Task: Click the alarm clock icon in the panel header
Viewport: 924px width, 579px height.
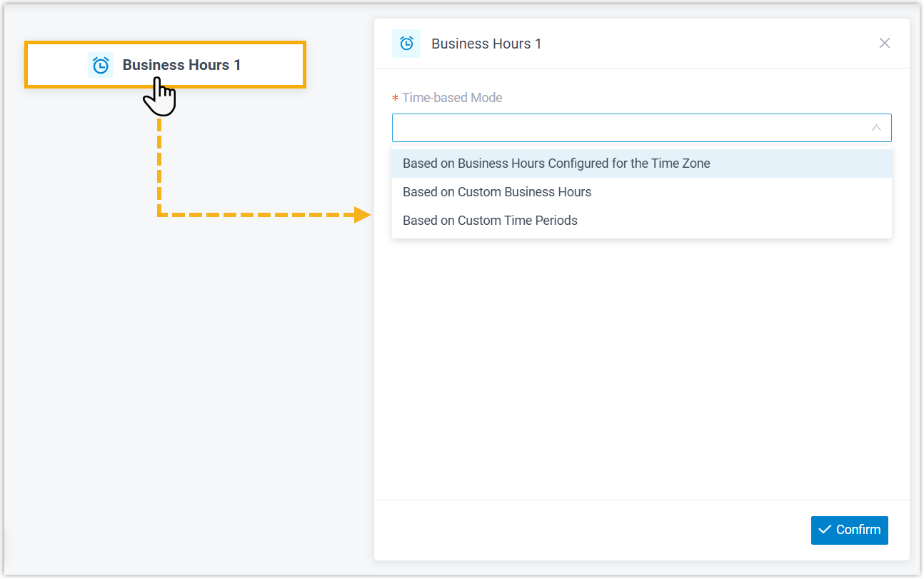Action: click(x=406, y=44)
